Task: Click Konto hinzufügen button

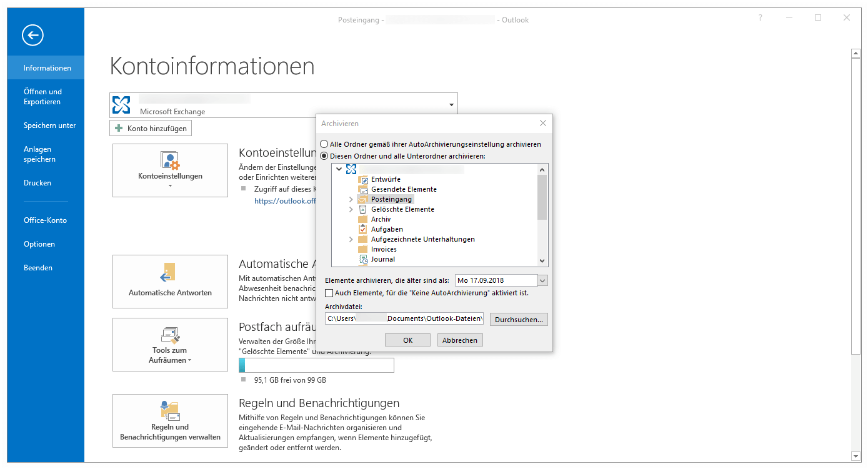Action: 151,128
